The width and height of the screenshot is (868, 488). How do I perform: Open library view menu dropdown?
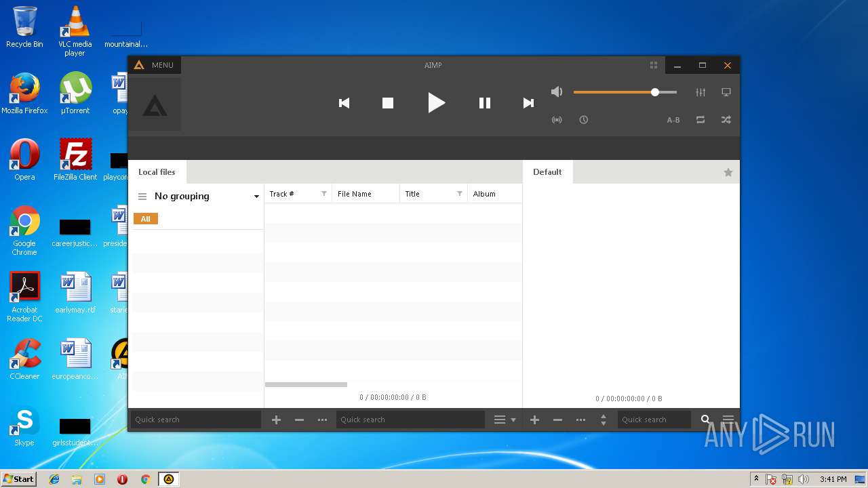[505, 420]
